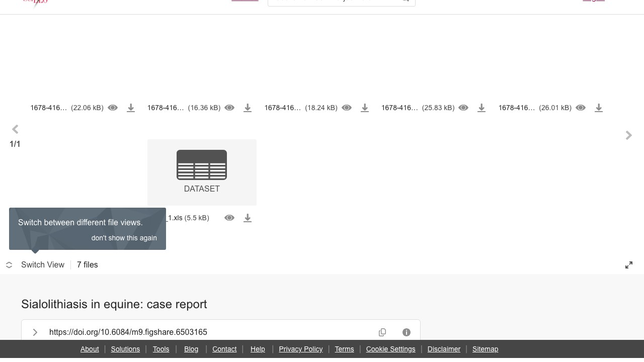Preview the 18.24 kB file with eye icon
The image size is (644, 362).
point(347,108)
